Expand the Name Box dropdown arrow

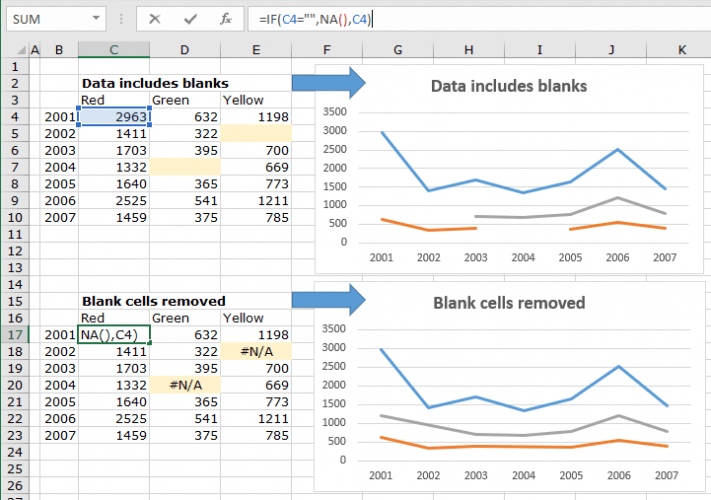(96, 18)
